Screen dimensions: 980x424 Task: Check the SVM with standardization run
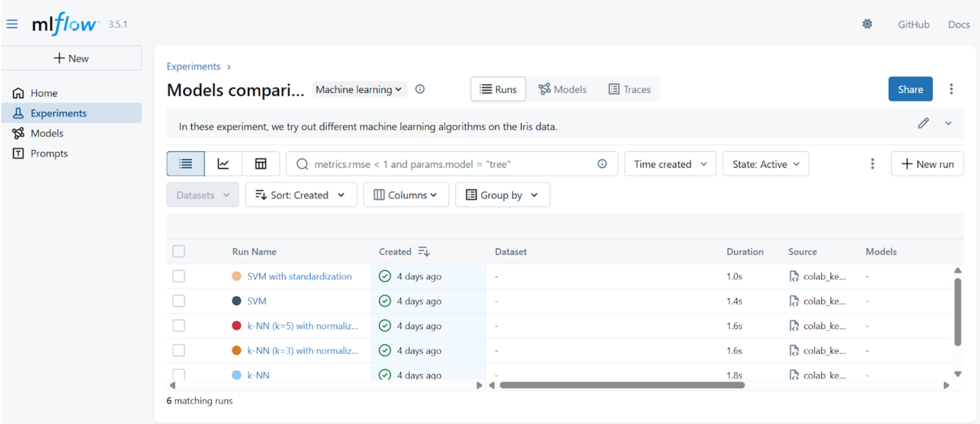point(179,276)
